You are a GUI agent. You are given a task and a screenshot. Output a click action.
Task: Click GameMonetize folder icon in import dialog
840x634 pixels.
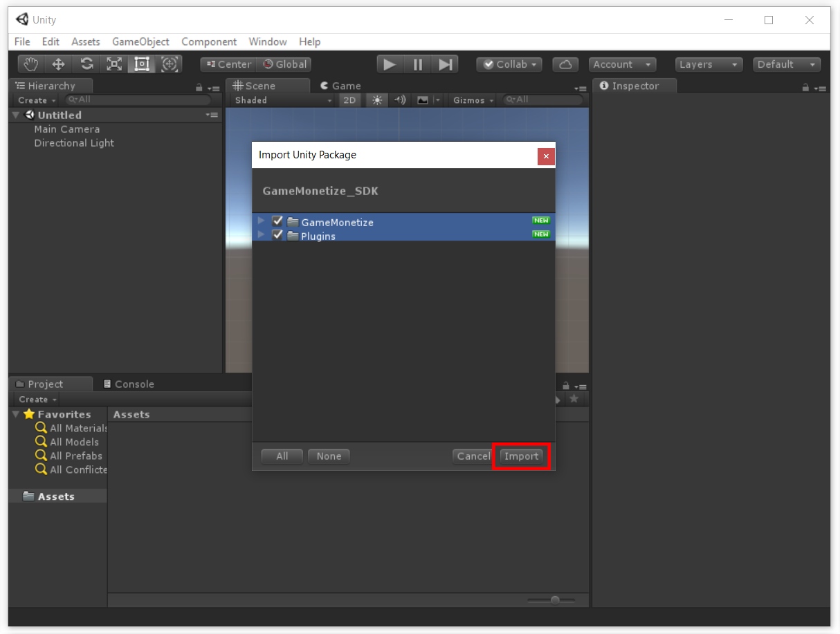click(x=293, y=222)
